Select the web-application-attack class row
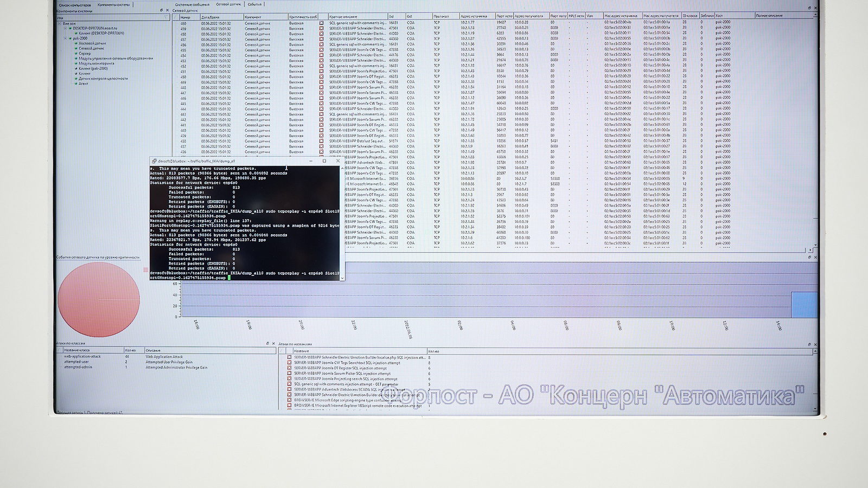Image resolution: width=868 pixels, height=488 pixels. pyautogui.click(x=167, y=357)
